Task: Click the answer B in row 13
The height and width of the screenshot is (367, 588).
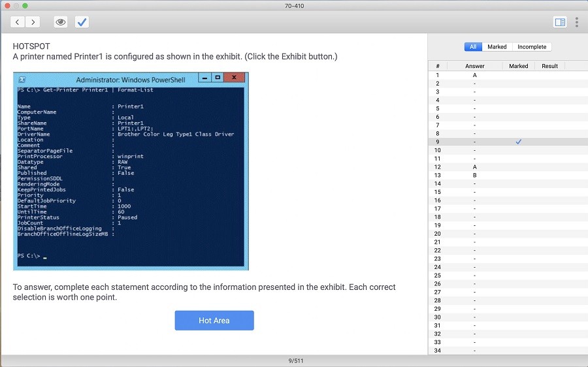Action: point(475,175)
